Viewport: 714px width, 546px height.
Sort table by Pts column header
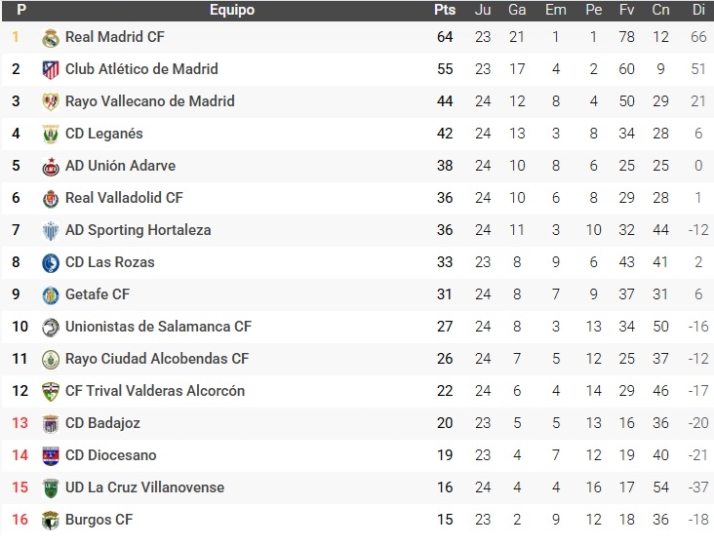point(445,10)
